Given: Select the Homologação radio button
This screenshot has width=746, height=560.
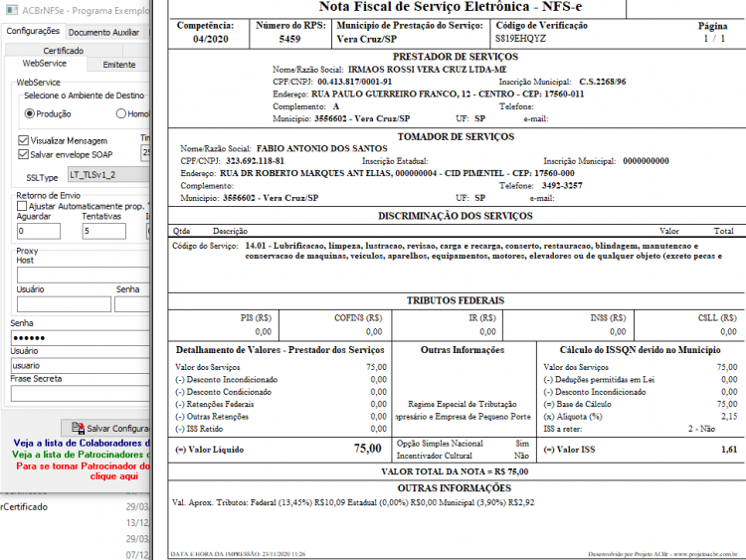Looking at the screenshot, I should click(x=120, y=113).
